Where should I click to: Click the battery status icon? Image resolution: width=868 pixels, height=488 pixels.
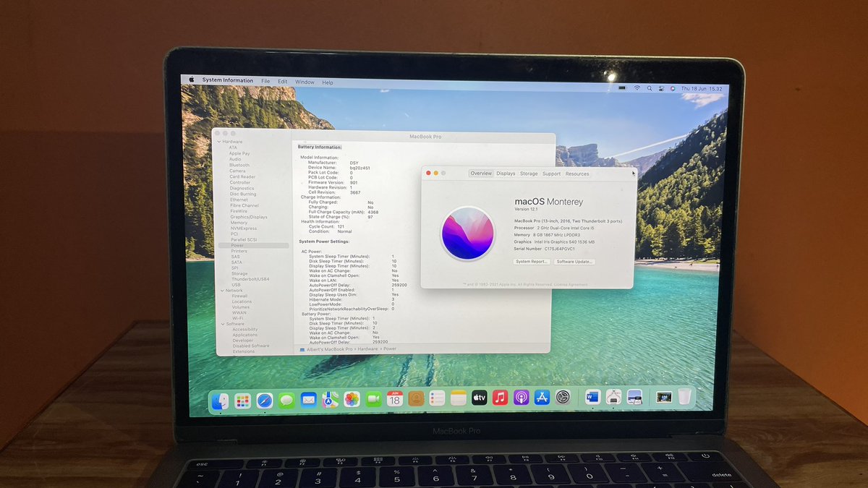(x=621, y=87)
